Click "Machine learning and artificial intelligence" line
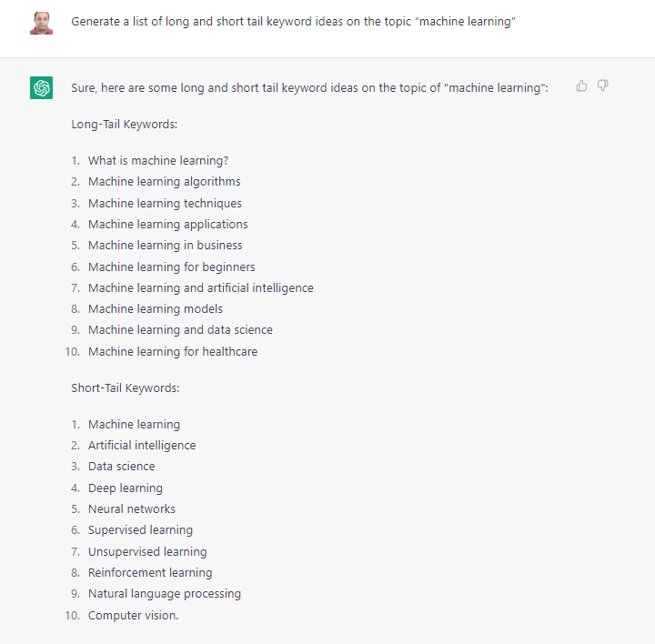This screenshot has height=644, width=655. coord(200,287)
